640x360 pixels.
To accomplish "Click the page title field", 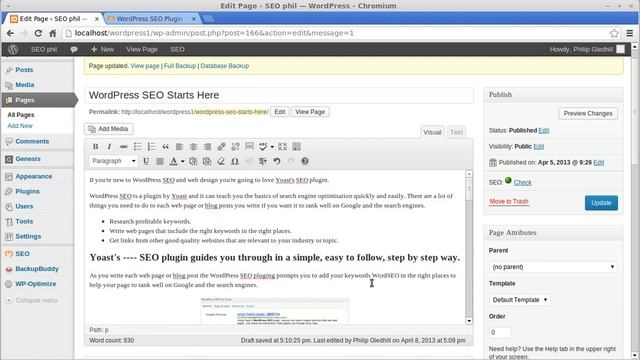I will pyautogui.click(x=279, y=95).
